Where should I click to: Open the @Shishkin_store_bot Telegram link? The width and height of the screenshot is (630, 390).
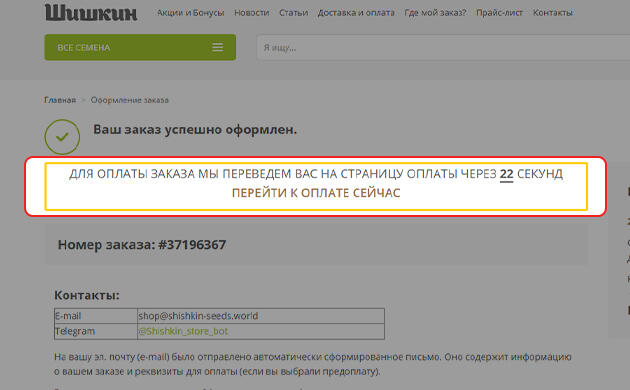click(183, 331)
